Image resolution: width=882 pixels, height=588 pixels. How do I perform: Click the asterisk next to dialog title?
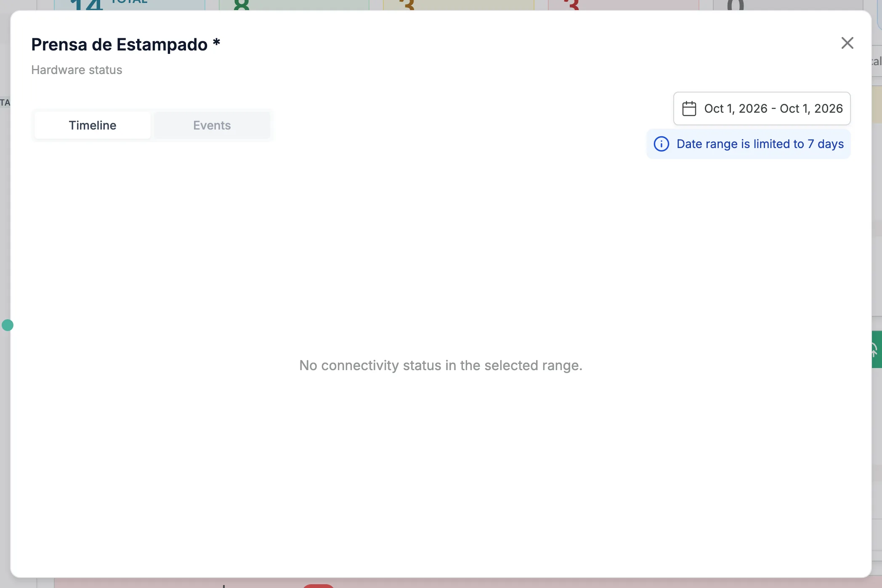coord(216,42)
